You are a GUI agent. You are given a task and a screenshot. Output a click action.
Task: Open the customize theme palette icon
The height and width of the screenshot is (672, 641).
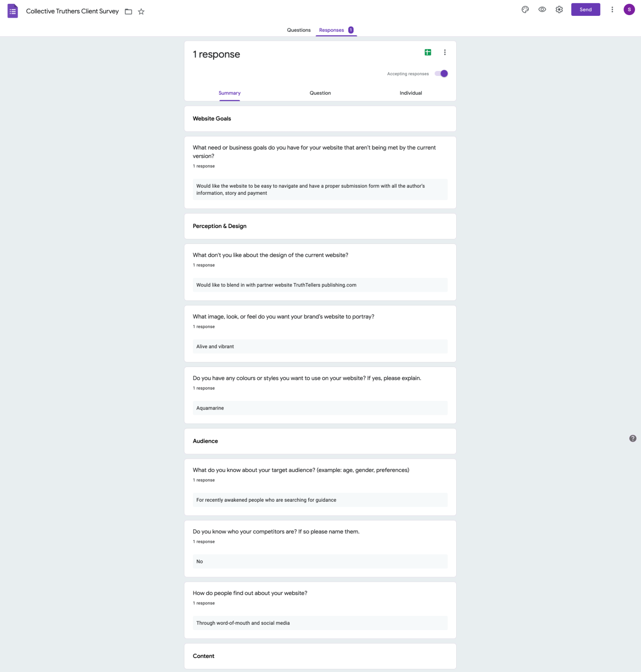[525, 10]
